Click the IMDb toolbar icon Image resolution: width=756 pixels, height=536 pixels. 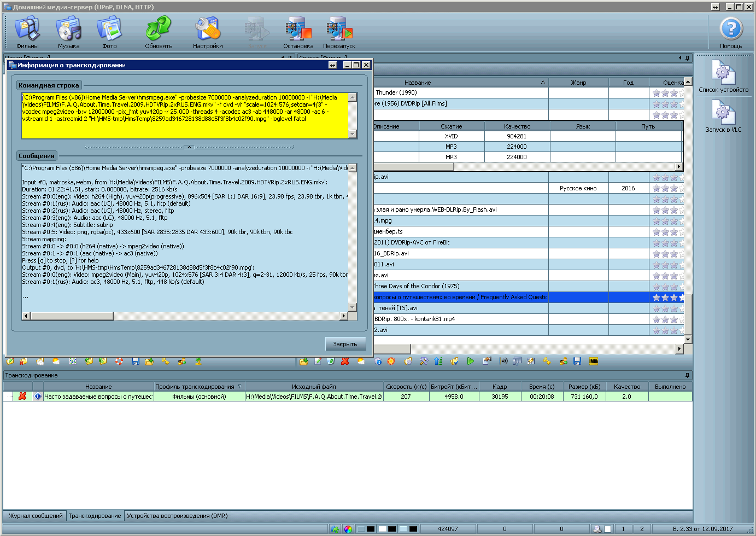594,361
